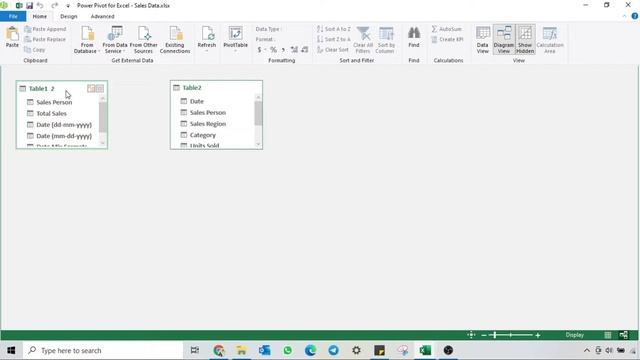Choose Paste Append in Clipboard group

click(x=45, y=29)
